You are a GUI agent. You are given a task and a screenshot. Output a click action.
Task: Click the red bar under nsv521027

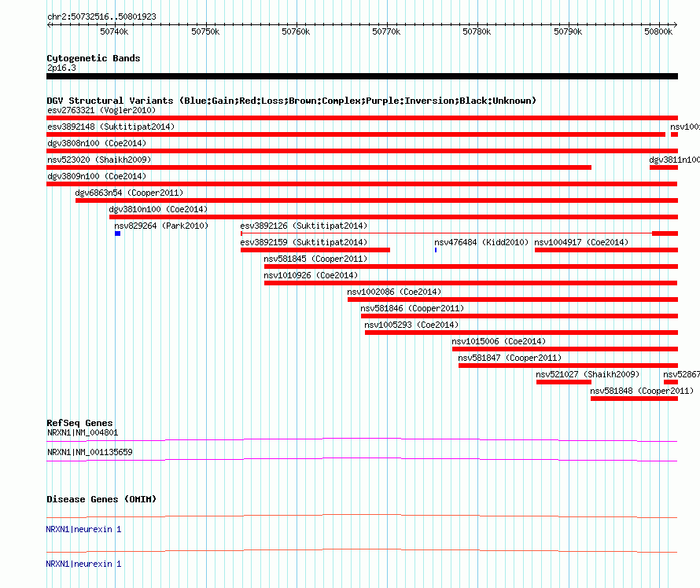coord(564,382)
